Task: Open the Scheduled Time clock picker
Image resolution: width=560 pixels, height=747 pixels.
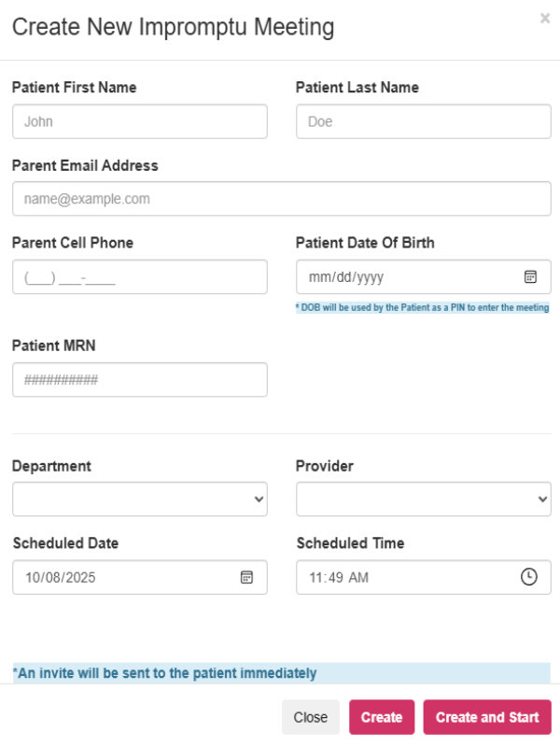Action: coord(529,577)
